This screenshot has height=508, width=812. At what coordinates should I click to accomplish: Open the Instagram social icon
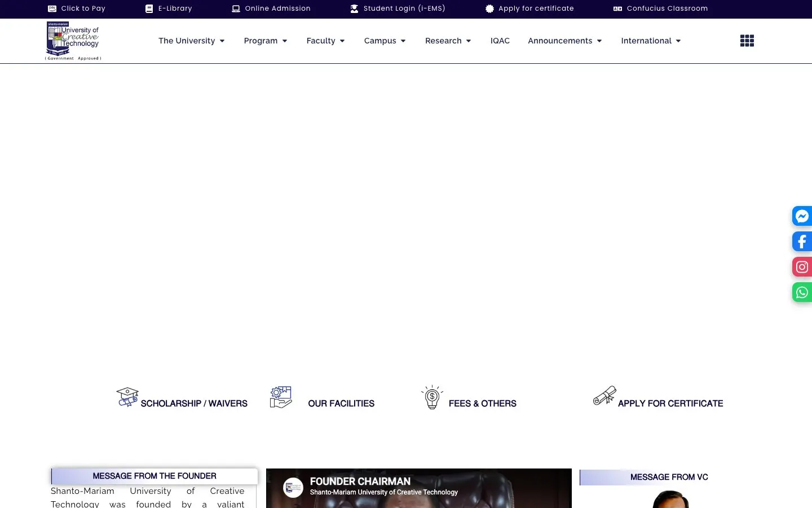coord(802,267)
